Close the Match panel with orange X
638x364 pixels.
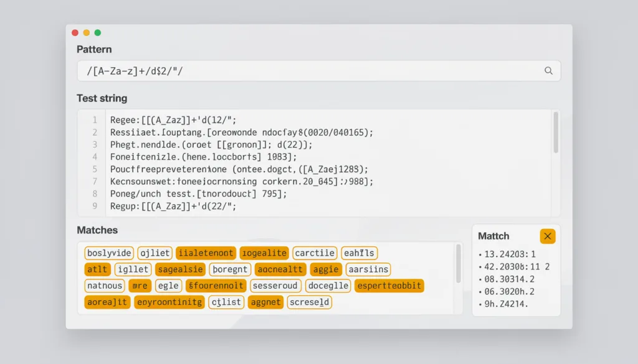548,236
